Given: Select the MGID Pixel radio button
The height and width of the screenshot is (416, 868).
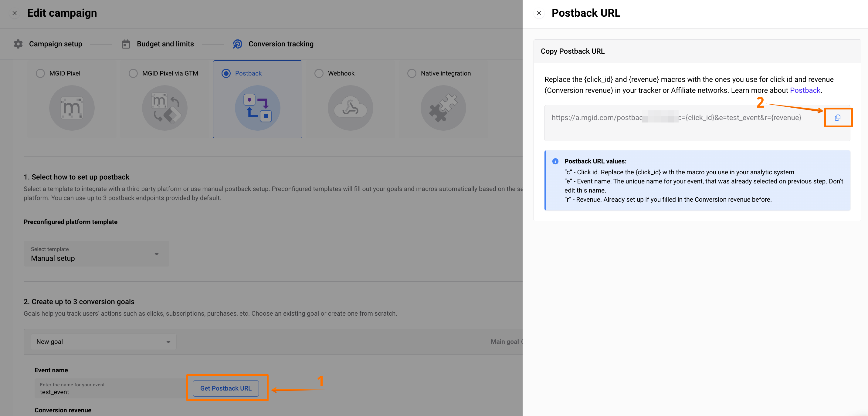Looking at the screenshot, I should [40, 73].
